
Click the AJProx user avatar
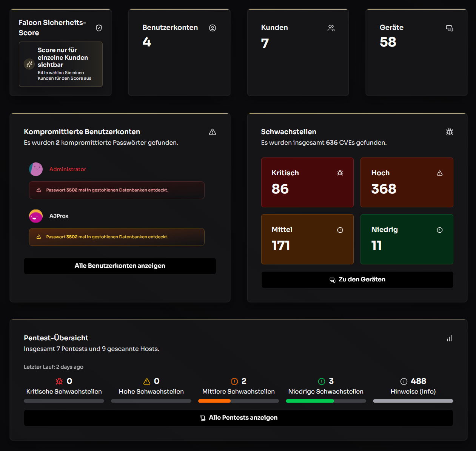(36, 216)
